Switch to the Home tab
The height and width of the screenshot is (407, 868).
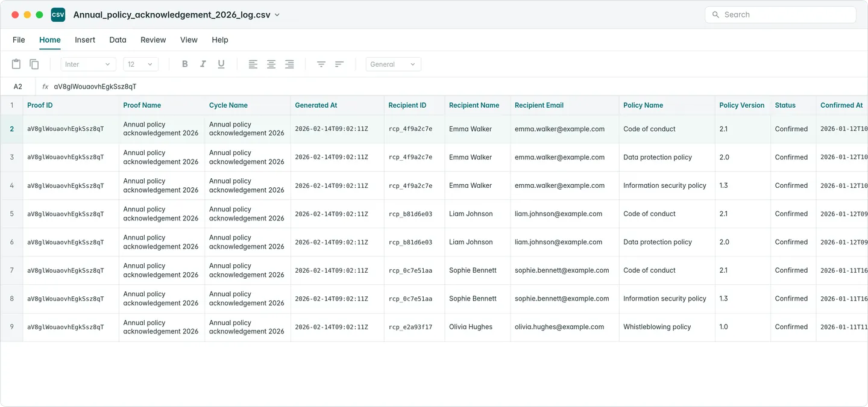coord(50,40)
